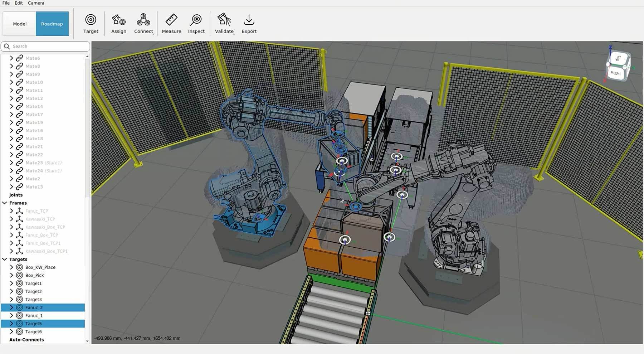Click the Target3 target icon
Viewport: 644px width, 354px height.
pos(20,299)
